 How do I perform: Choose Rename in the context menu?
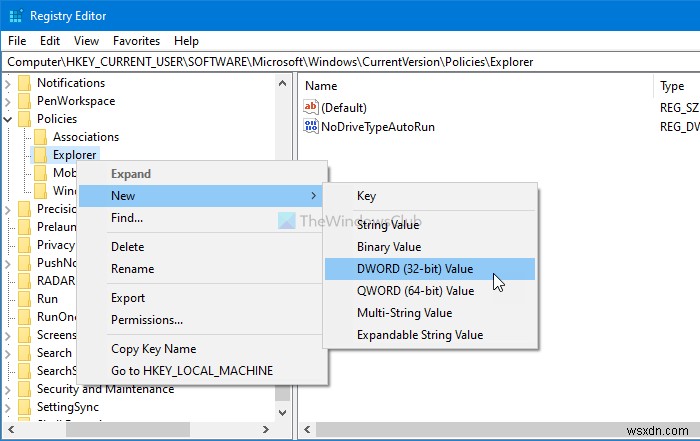(x=202, y=269)
